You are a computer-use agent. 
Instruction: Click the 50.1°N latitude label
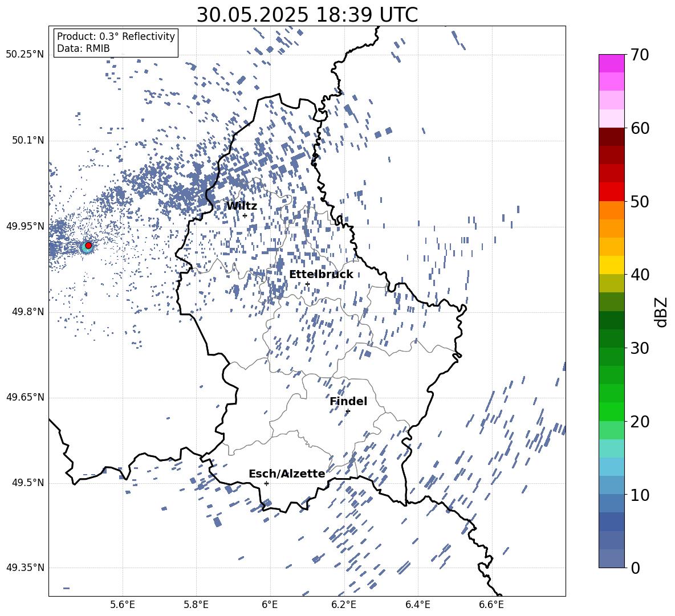click(x=28, y=141)
